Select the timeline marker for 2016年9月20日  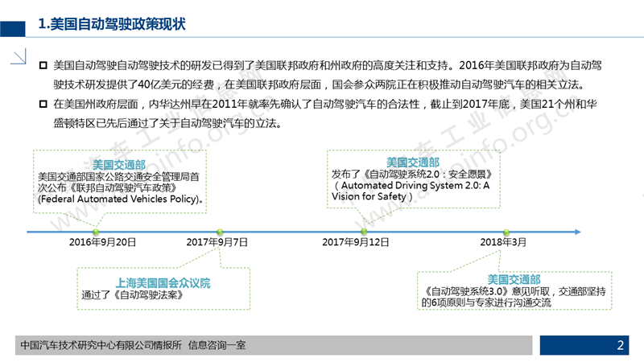click(x=96, y=232)
